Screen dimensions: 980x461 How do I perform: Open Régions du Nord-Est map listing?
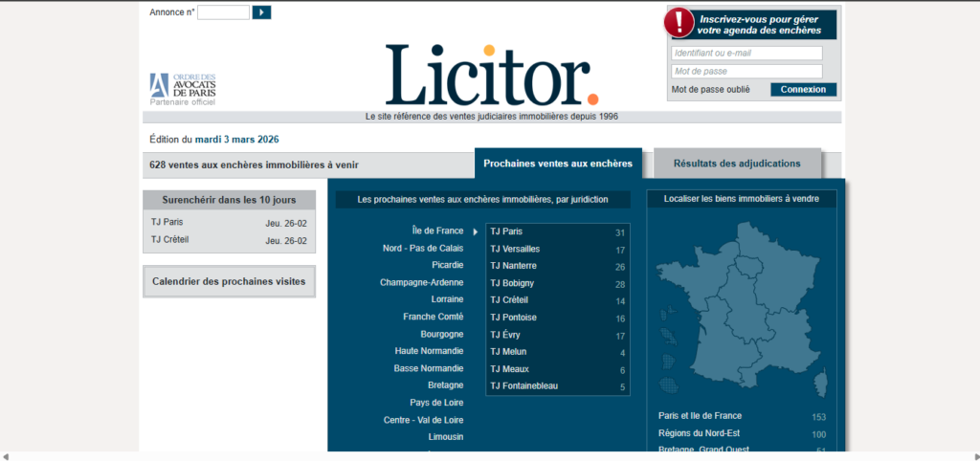click(742, 433)
